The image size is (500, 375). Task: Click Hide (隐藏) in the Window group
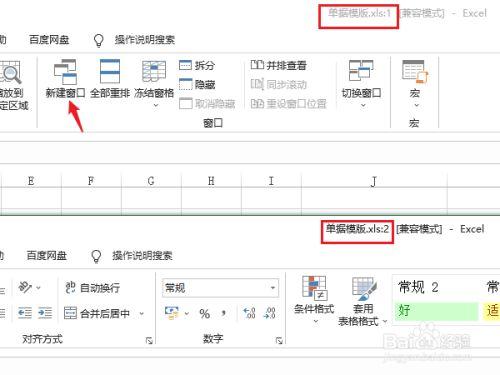click(x=197, y=84)
